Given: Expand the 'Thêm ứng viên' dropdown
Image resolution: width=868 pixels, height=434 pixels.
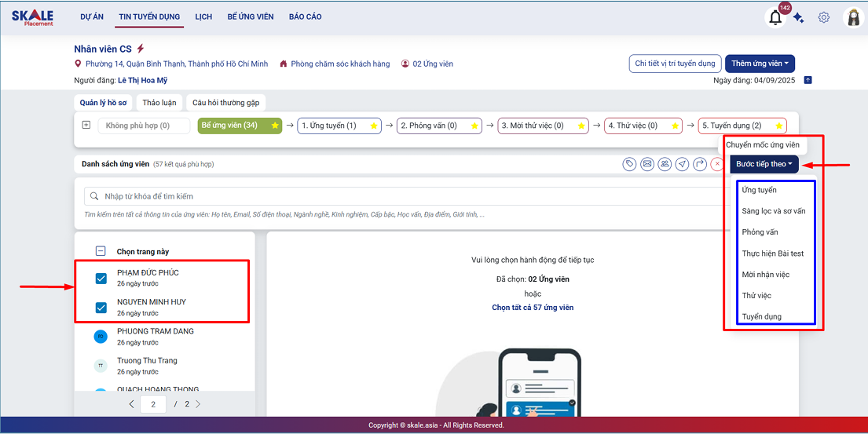Looking at the screenshot, I should [760, 64].
